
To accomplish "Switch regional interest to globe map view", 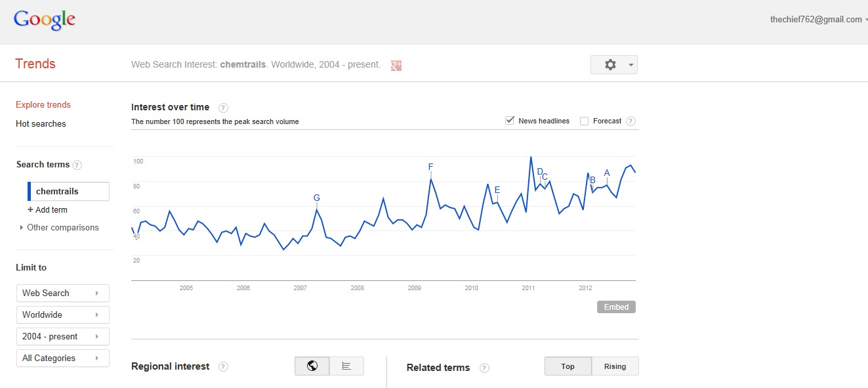I will [312, 366].
